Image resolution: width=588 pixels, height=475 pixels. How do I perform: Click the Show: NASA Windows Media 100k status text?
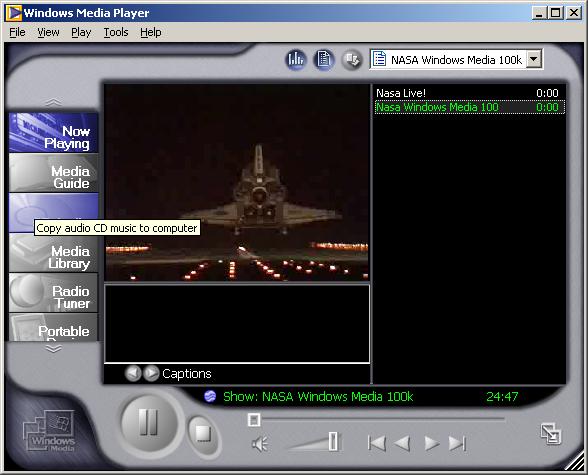pos(318,396)
